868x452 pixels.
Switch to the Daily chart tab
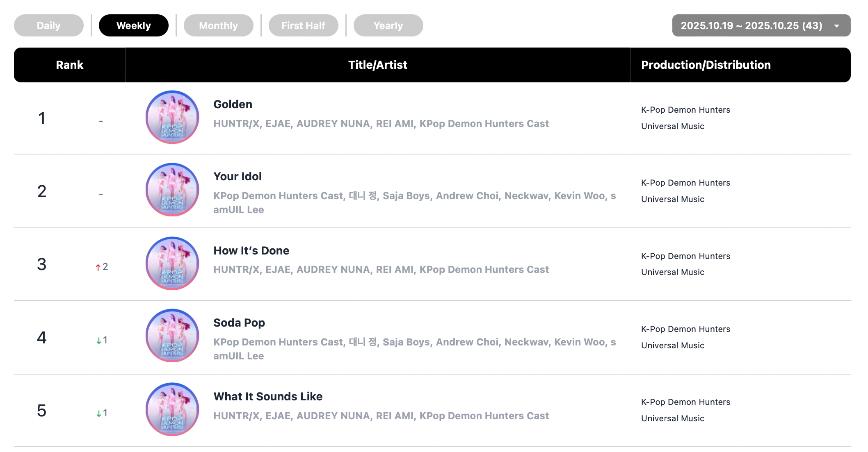[48, 25]
